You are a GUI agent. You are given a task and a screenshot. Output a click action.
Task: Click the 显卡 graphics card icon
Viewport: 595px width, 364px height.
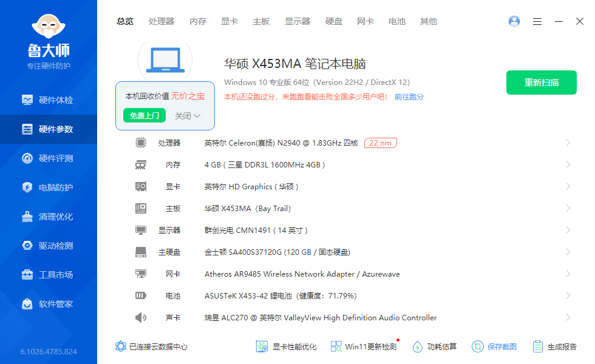click(141, 187)
